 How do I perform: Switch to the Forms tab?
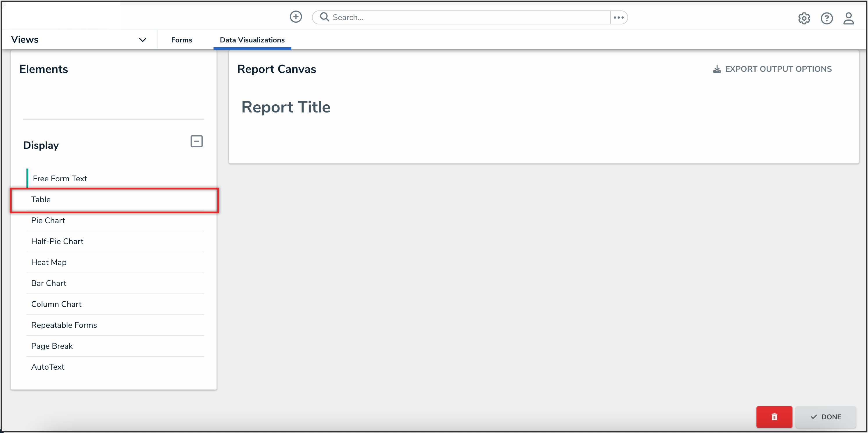[181, 40]
